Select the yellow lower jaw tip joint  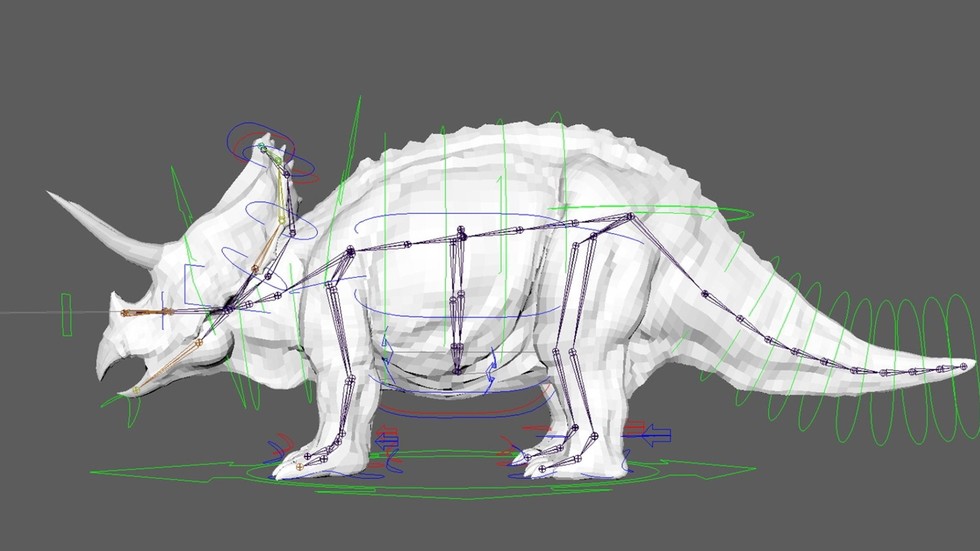coord(136,390)
